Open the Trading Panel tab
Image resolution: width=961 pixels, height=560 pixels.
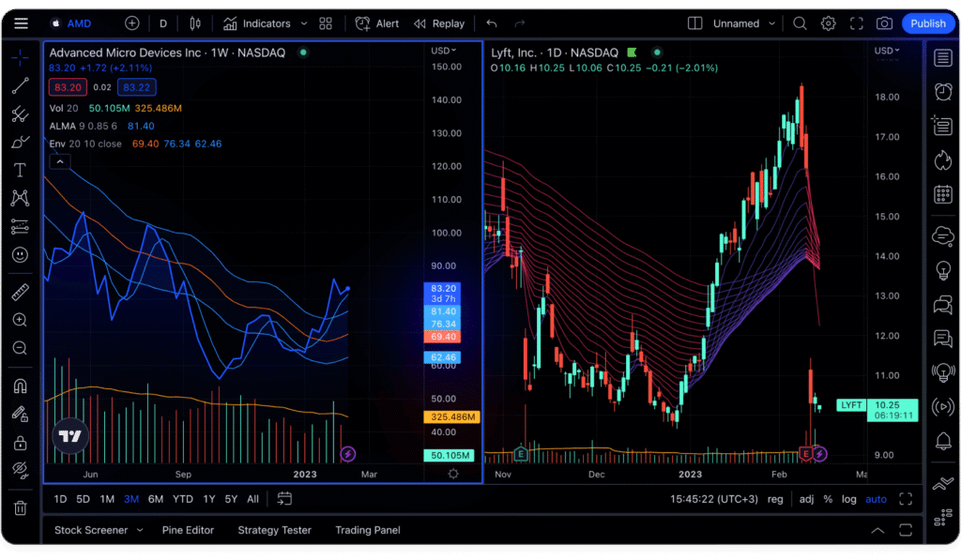[367, 531]
